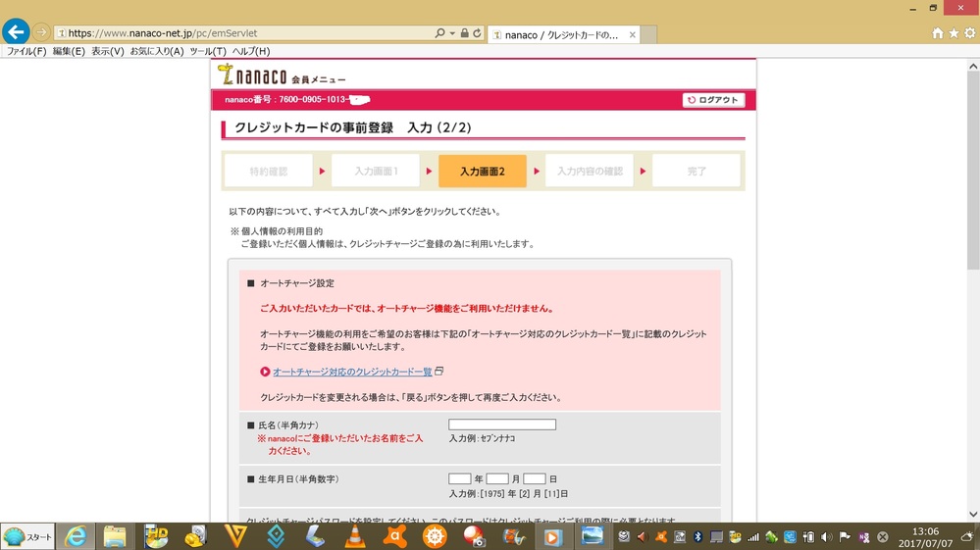
Task: Click the 氏名(半角カナ) input field
Action: point(502,425)
